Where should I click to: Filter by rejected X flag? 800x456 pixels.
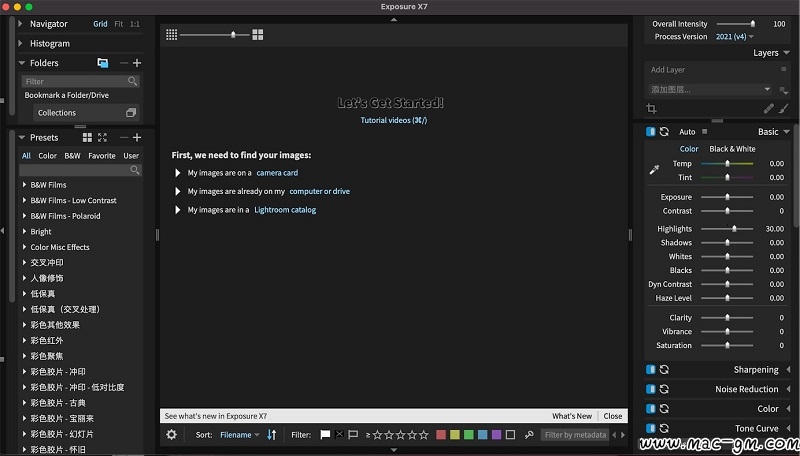pos(339,435)
